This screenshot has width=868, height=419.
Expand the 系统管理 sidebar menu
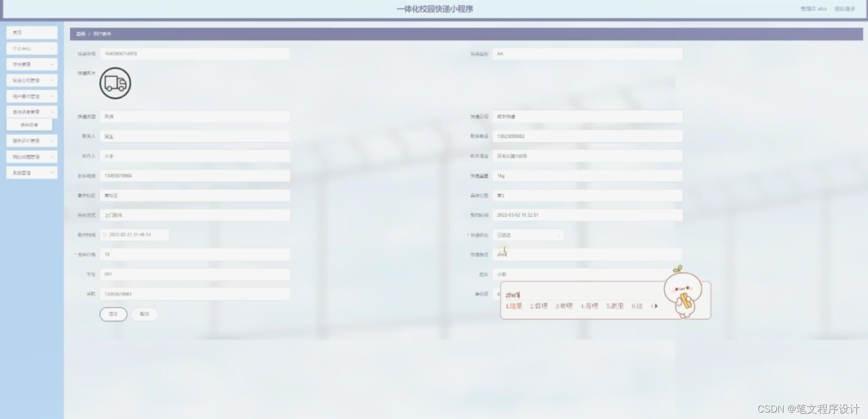[32, 173]
